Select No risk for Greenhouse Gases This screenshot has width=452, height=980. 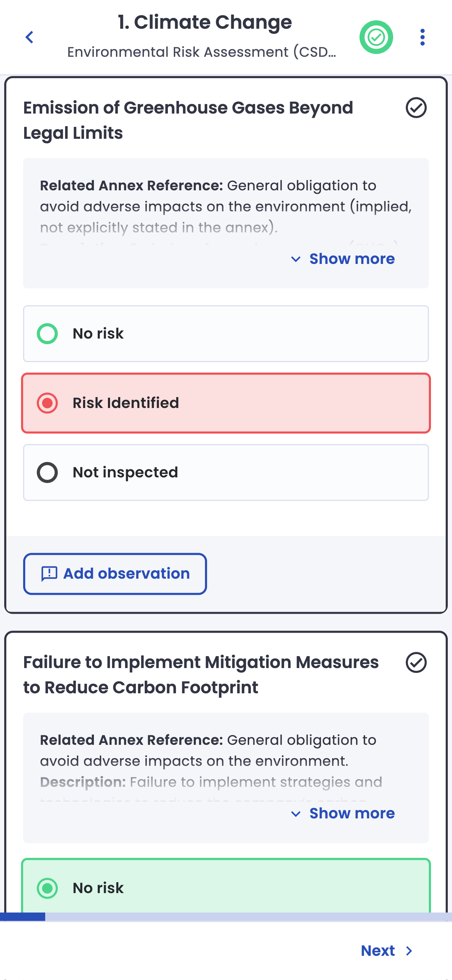pyautogui.click(x=226, y=334)
